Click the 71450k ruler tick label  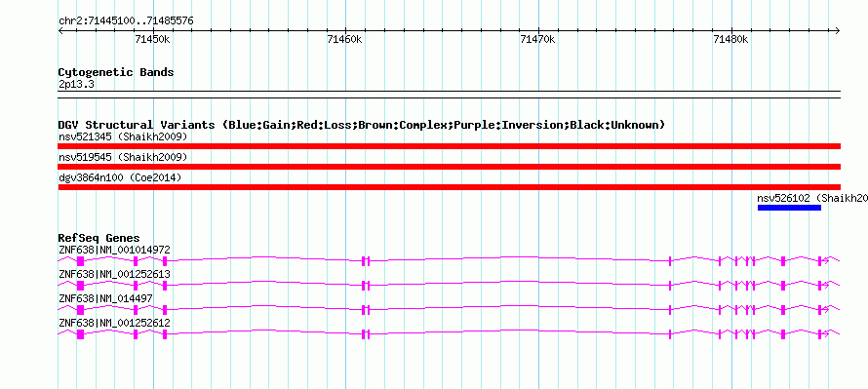pyautogui.click(x=152, y=39)
